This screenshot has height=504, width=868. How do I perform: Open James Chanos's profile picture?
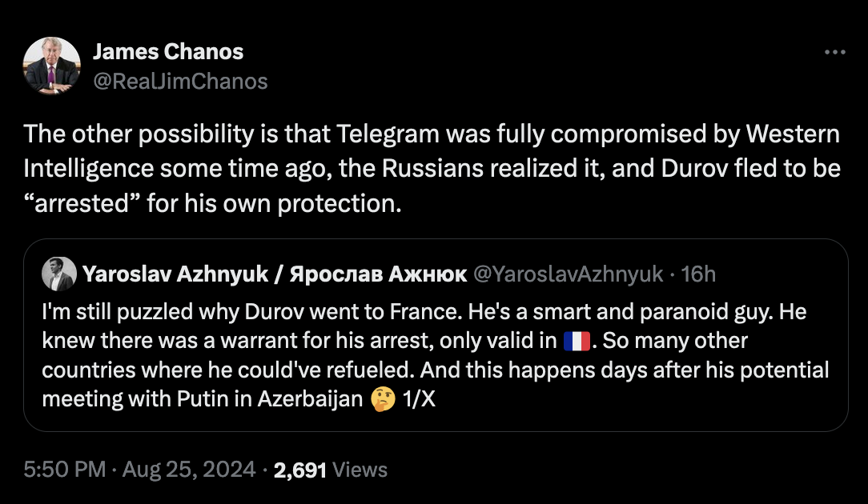(52, 66)
